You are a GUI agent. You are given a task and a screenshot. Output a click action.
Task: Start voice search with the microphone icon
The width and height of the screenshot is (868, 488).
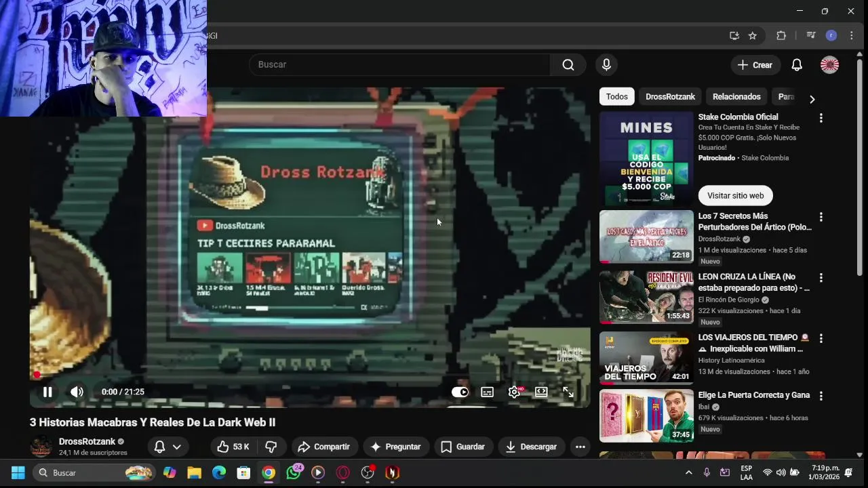606,64
